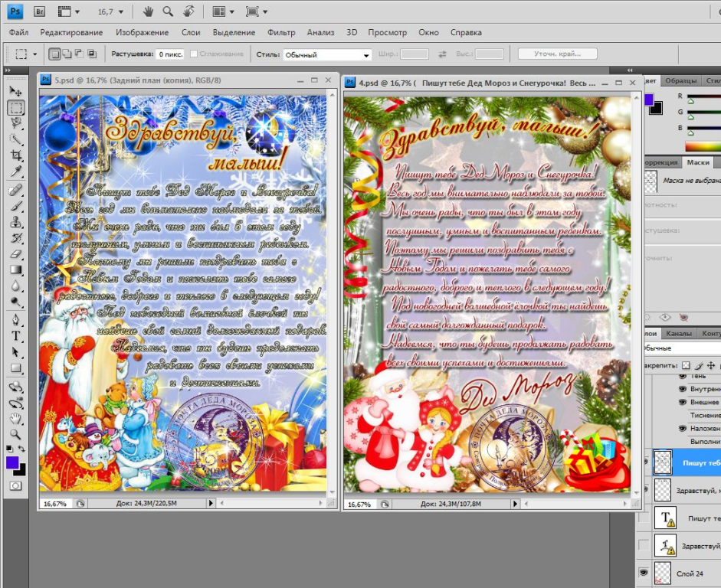Select the Rectangle shape tool
This screenshot has height=588, width=721.
pyautogui.click(x=15, y=368)
